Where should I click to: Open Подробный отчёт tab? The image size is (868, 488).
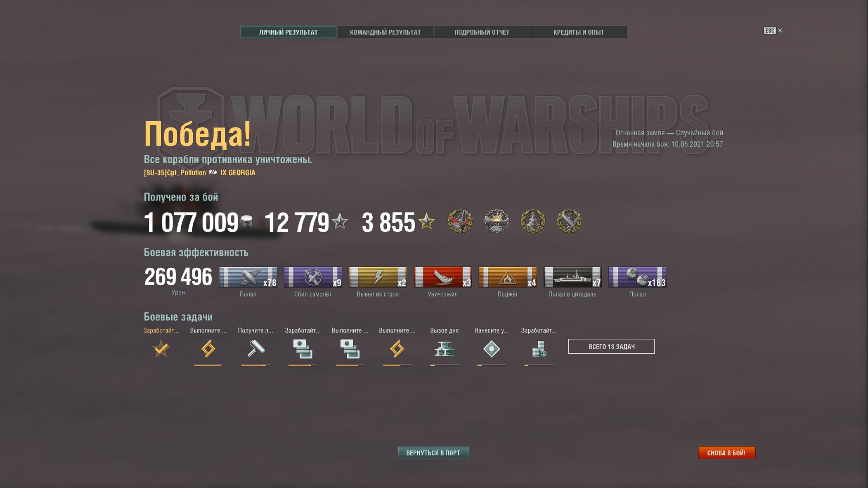coord(482,32)
